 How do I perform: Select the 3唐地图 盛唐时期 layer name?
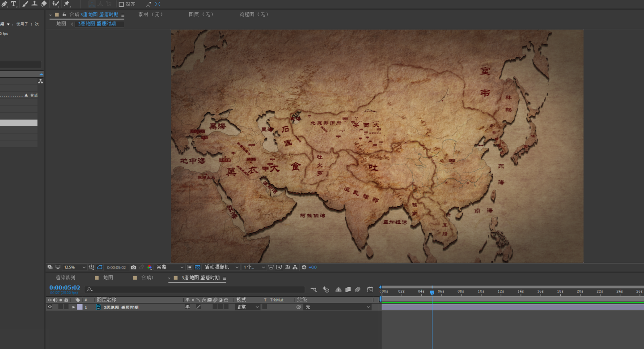(x=121, y=307)
